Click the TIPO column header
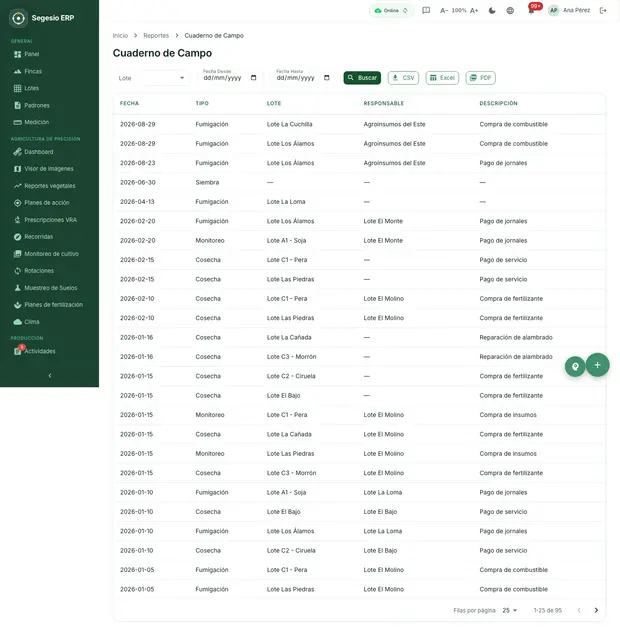The height and width of the screenshot is (632, 620). [202, 104]
